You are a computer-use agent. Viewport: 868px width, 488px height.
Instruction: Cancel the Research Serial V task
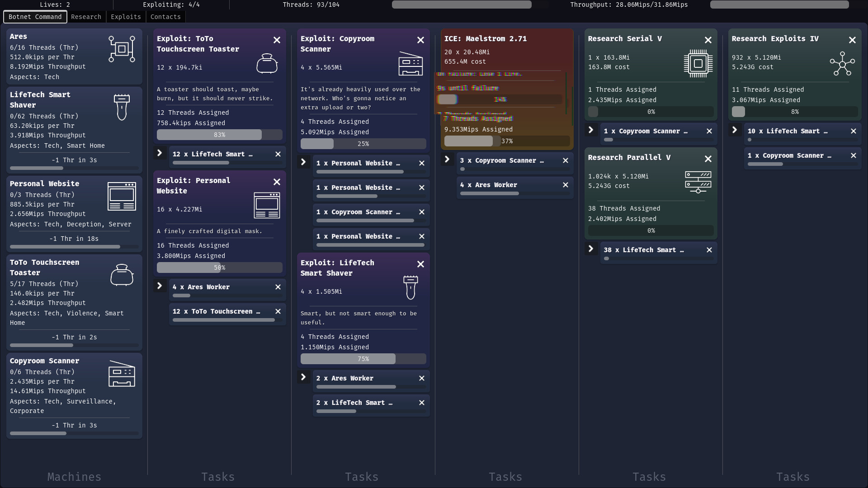[708, 40]
